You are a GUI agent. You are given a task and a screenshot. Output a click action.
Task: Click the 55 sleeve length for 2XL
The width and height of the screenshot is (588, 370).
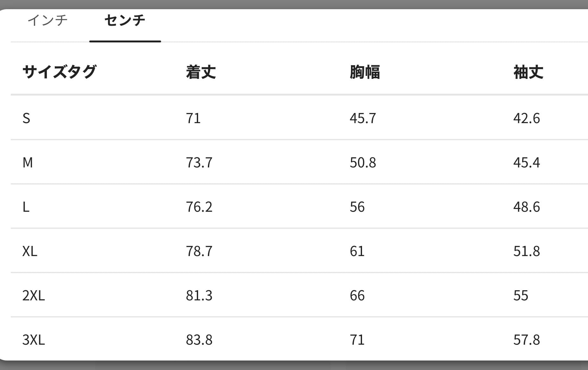pos(521,295)
